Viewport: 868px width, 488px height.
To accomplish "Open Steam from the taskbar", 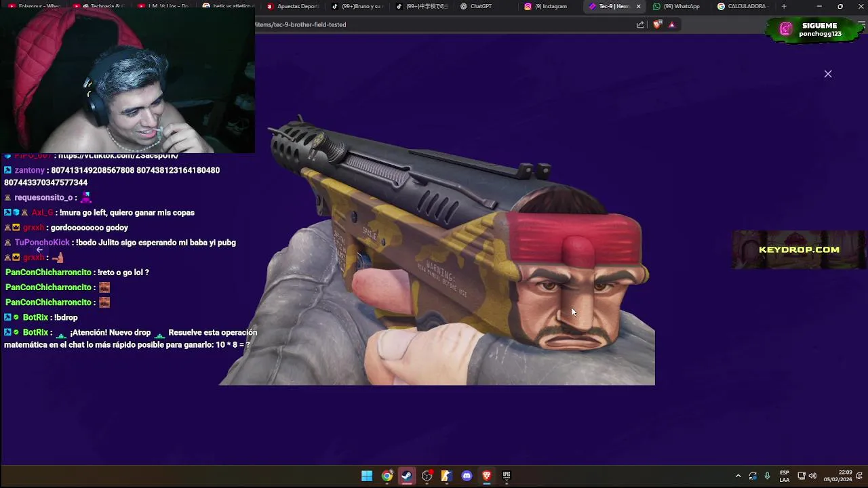I will [407, 476].
